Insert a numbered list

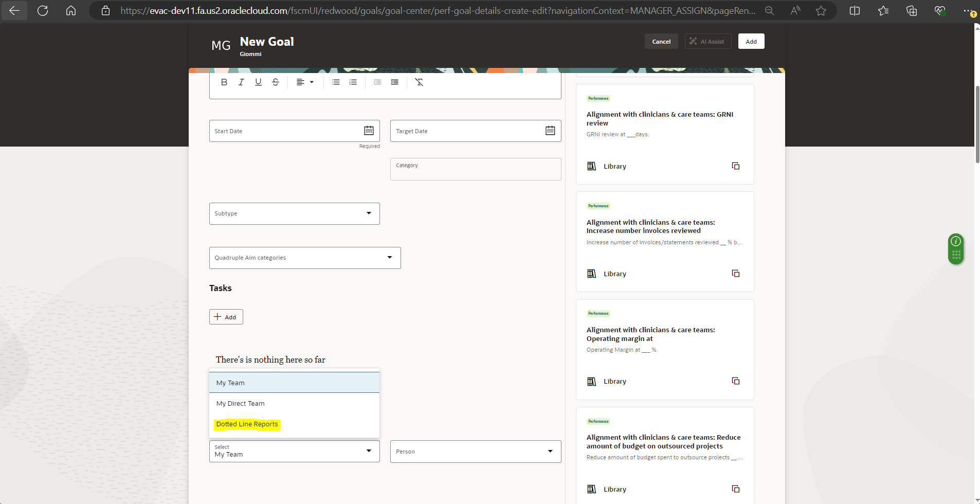[x=353, y=82]
